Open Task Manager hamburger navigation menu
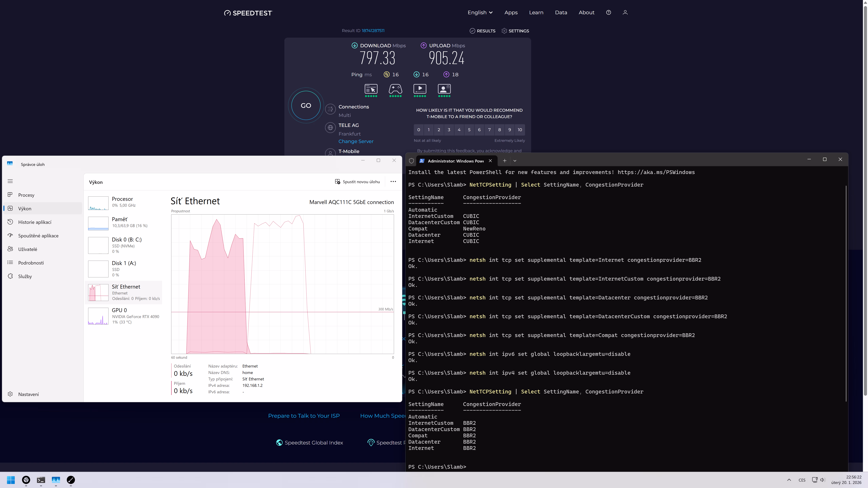The width and height of the screenshot is (868, 488). point(10,181)
